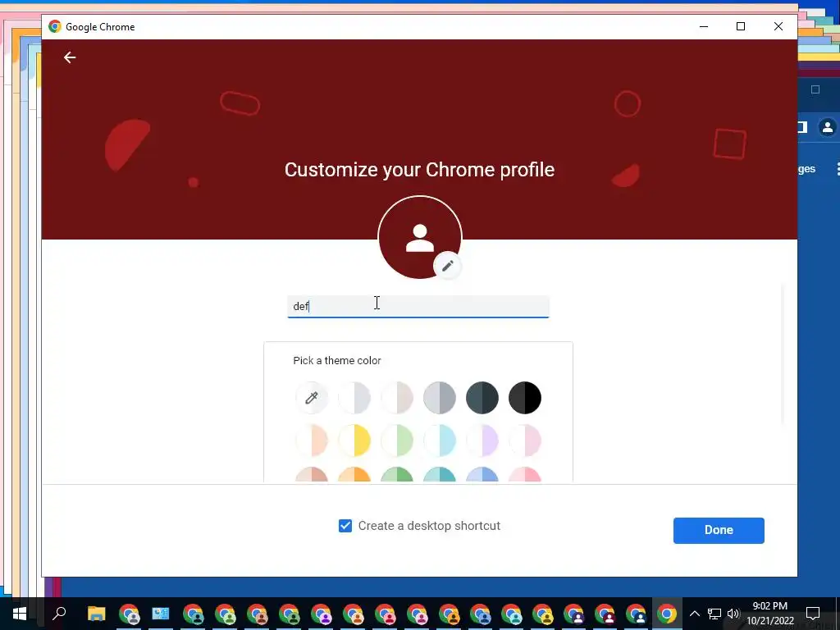This screenshot has width=840, height=630.
Task: Go back using the white arrow
Action: pos(70,57)
